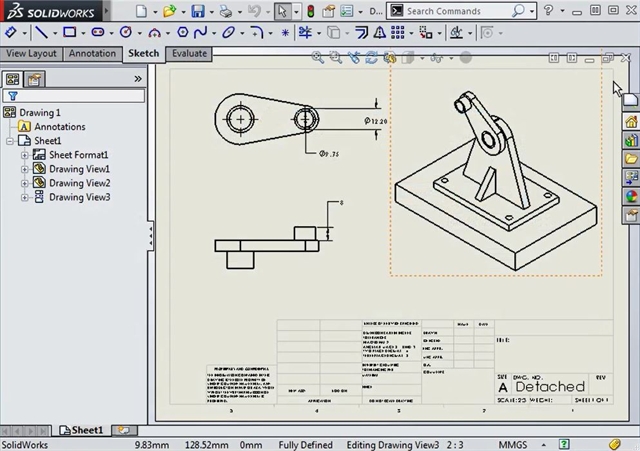Expand the Drawing View1 tree node
This screenshot has width=640, height=451.
pos(25,169)
